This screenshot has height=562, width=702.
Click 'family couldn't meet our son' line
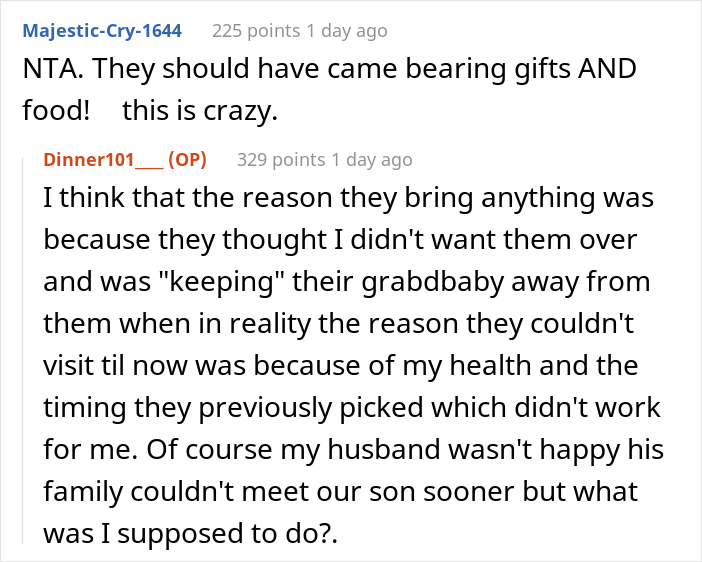tap(231, 491)
